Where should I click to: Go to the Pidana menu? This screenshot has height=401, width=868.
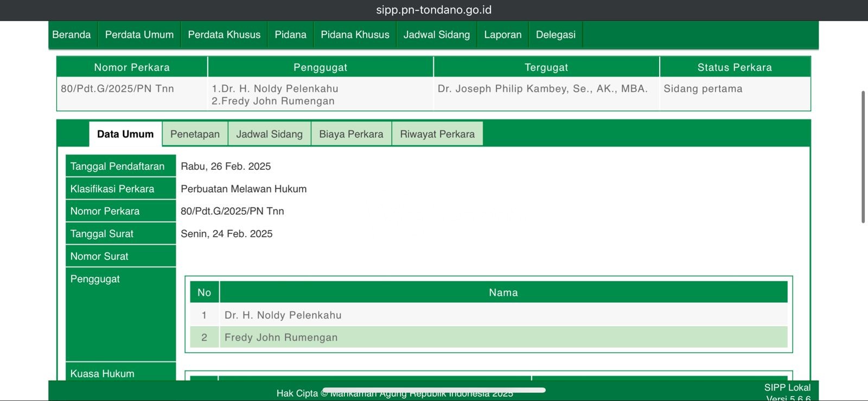click(x=290, y=35)
